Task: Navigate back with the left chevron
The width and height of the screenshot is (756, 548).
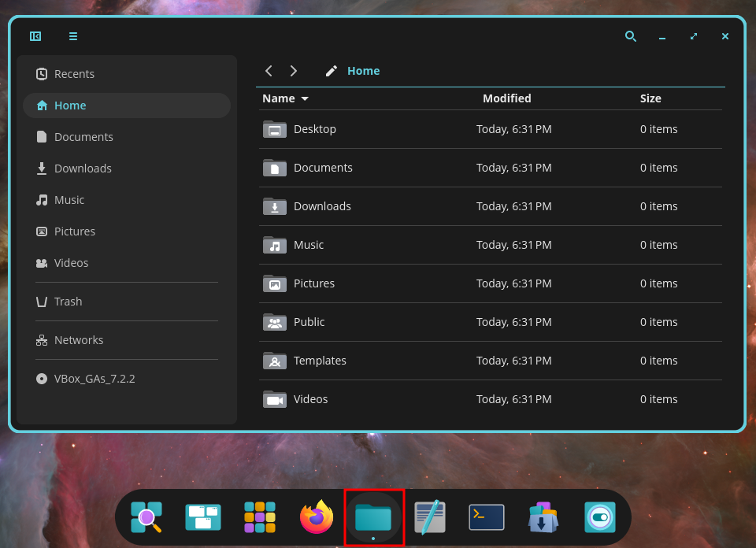Action: pos(269,70)
